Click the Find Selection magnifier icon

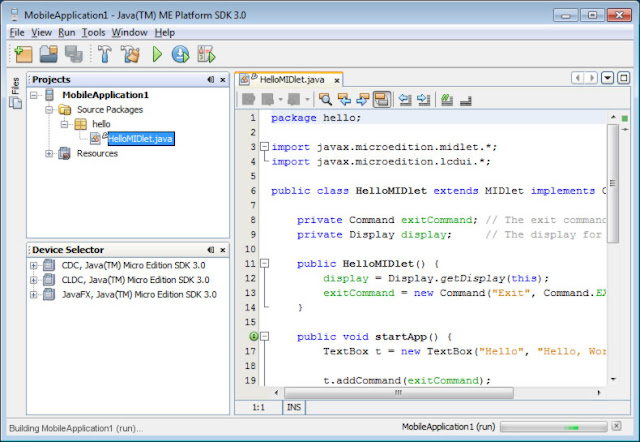(x=325, y=99)
